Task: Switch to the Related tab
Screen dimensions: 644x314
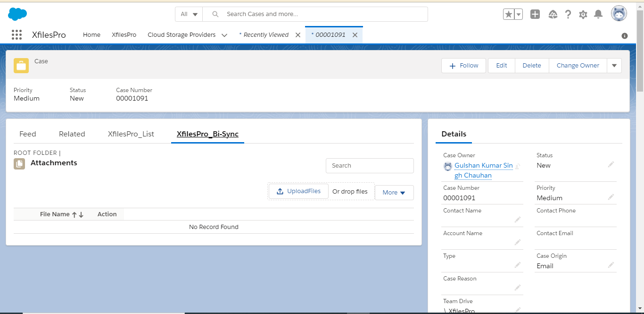Action: [72, 134]
